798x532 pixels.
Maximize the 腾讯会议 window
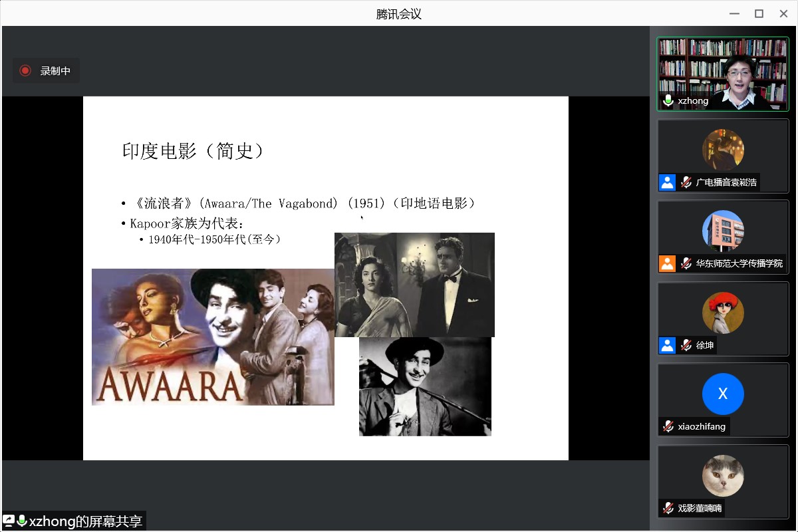point(759,13)
